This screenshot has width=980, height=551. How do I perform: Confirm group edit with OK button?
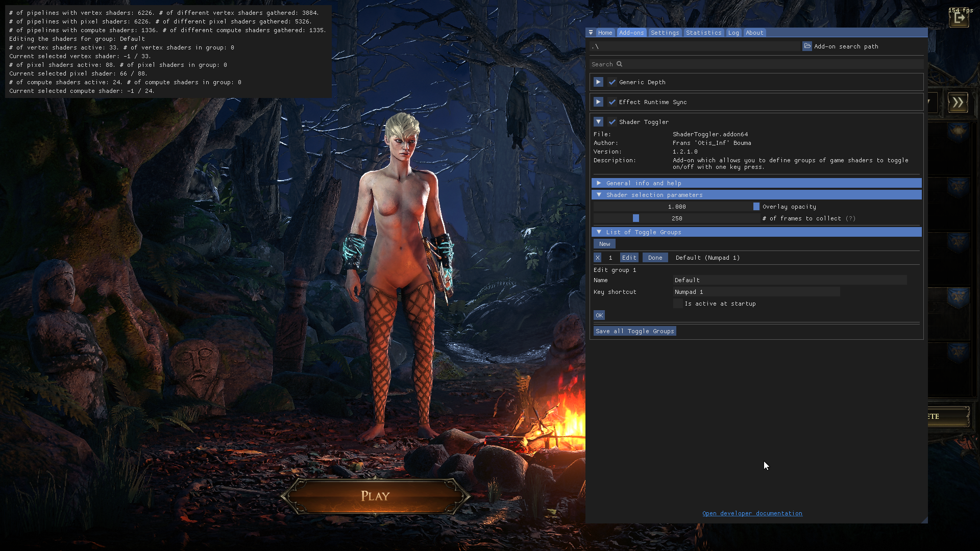(599, 315)
